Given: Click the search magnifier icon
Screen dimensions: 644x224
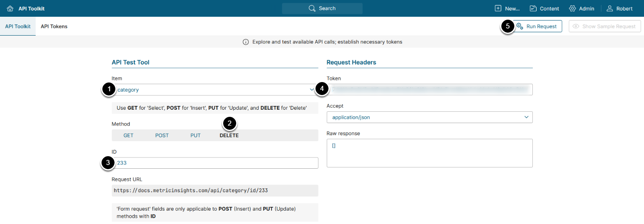Looking at the screenshot, I should click(x=312, y=8).
